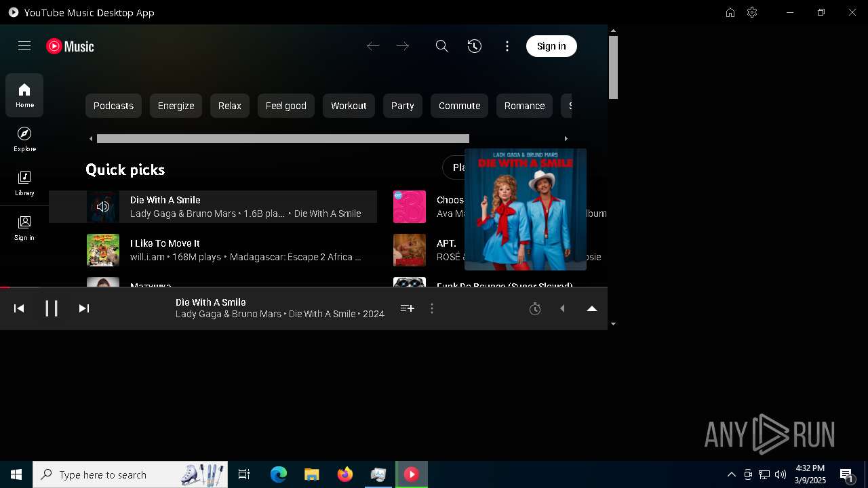Click the app home icon in title bar
Screen dimensions: 868x488
(730, 12)
